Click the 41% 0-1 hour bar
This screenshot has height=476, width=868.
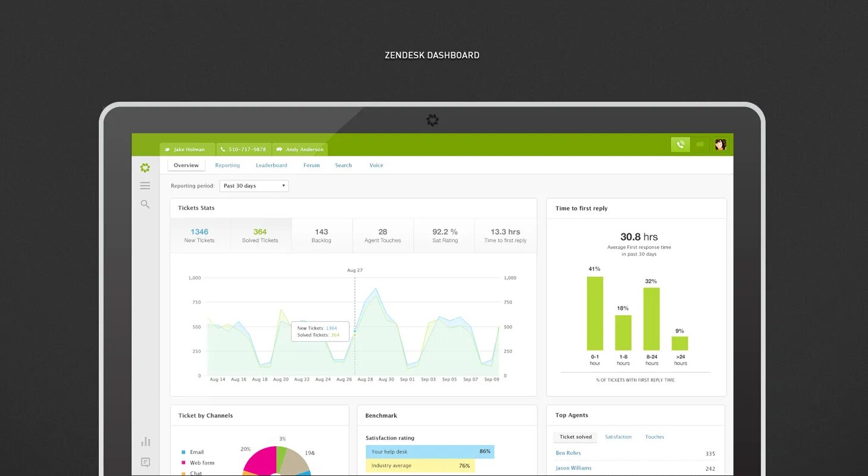click(595, 314)
